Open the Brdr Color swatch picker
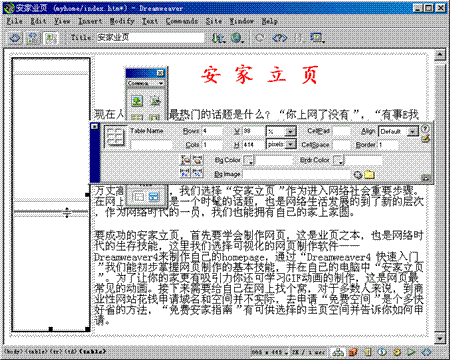Viewport: 450px width, 360px height. click(x=338, y=161)
